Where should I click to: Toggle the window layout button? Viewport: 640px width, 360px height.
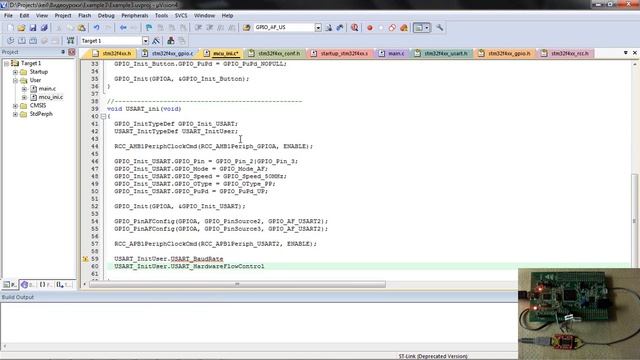coord(418,28)
